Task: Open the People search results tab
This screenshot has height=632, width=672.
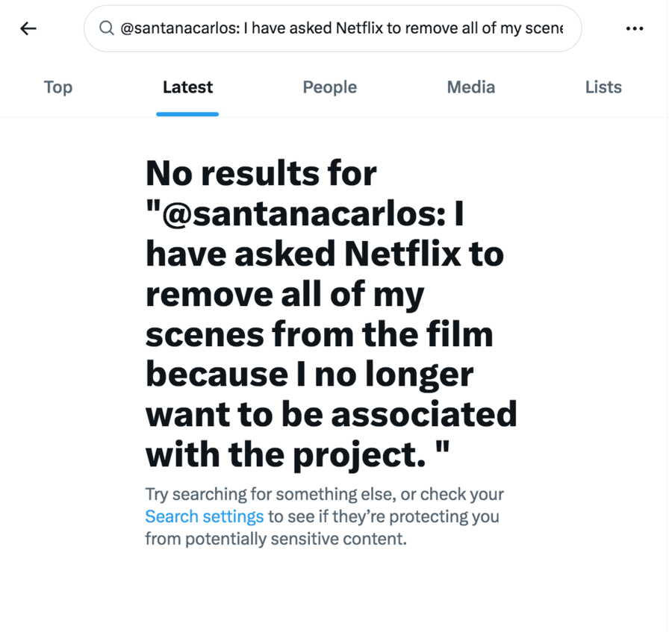Action: pos(329,87)
